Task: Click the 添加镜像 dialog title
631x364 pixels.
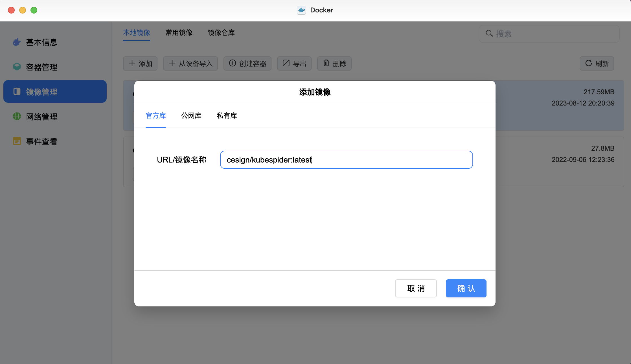Action: pos(315,92)
